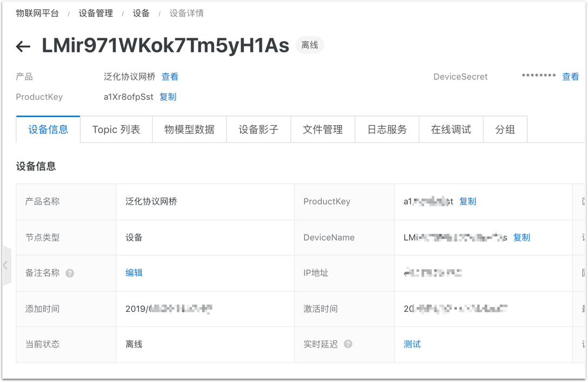
Task: Click 编辑 to edit 备注名称
Action: [x=134, y=273]
